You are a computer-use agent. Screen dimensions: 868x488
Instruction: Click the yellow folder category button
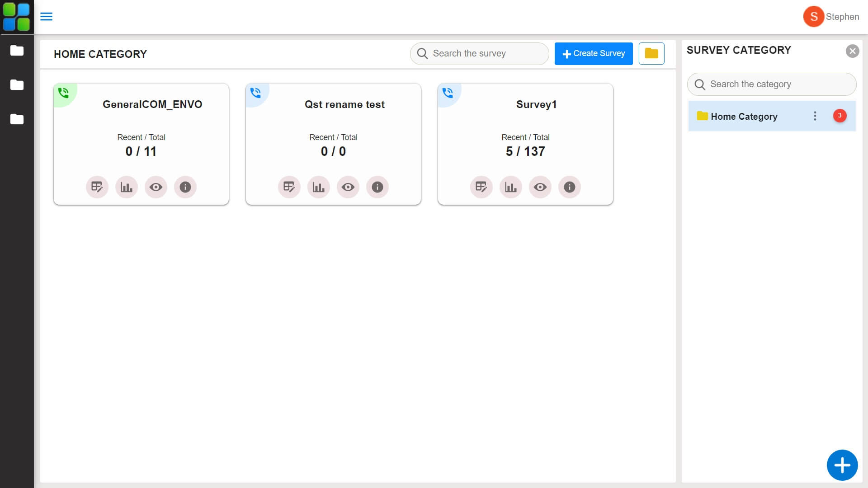point(651,53)
